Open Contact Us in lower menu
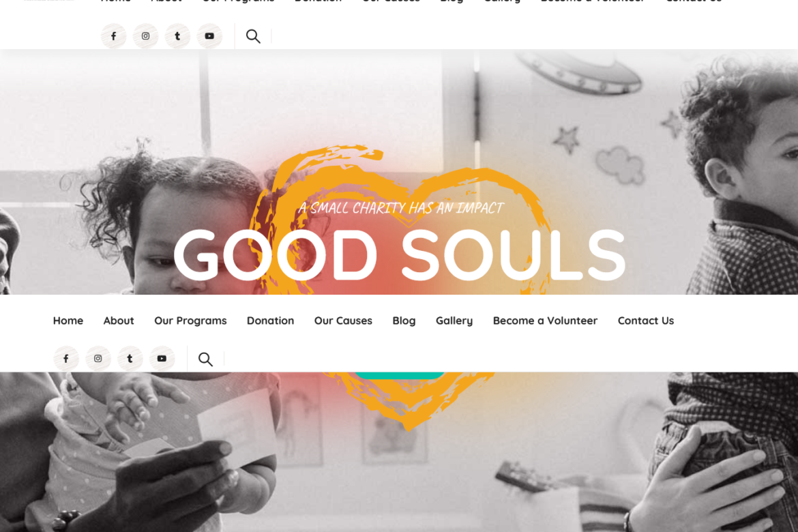 (646, 321)
